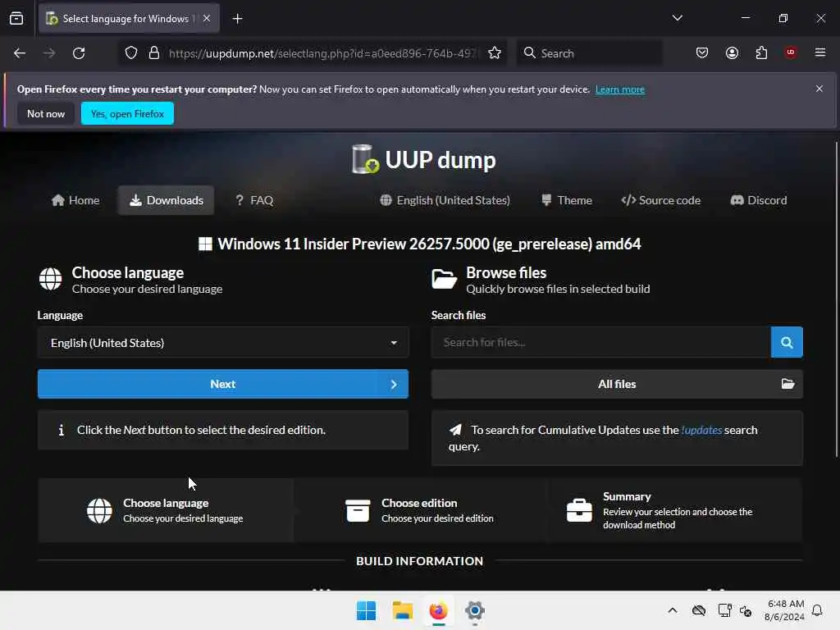Open the Pocket save icon

(x=702, y=52)
